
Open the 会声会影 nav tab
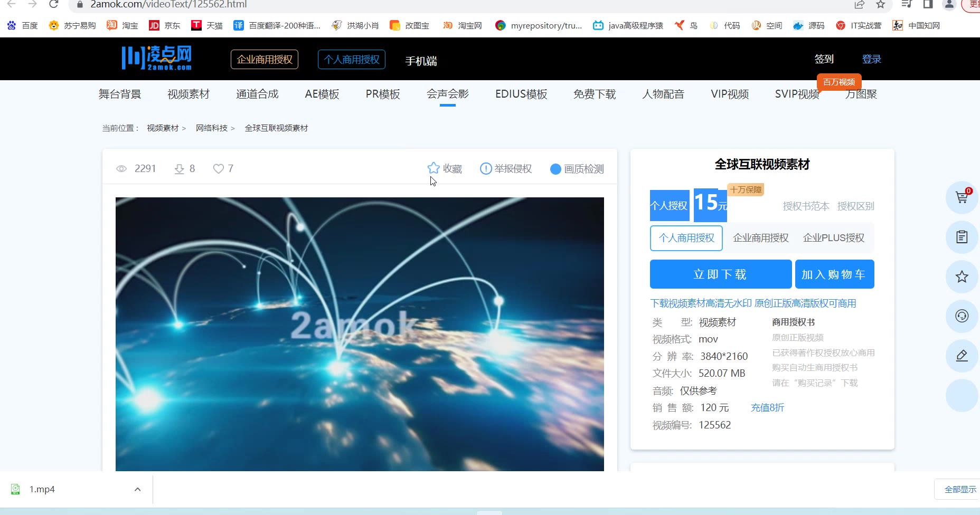tap(448, 94)
